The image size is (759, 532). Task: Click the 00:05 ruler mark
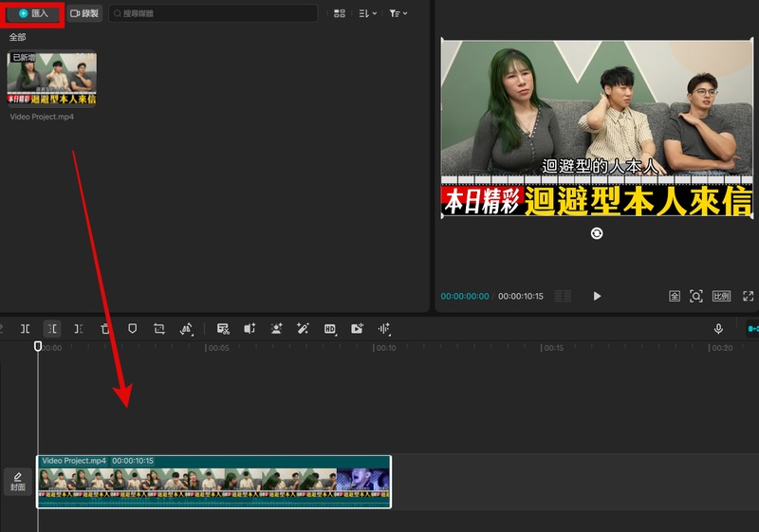(x=218, y=348)
